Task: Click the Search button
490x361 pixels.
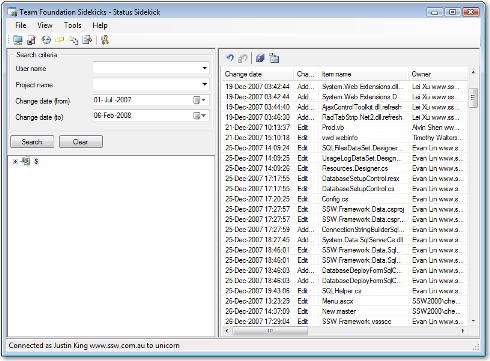Action: tap(32, 142)
